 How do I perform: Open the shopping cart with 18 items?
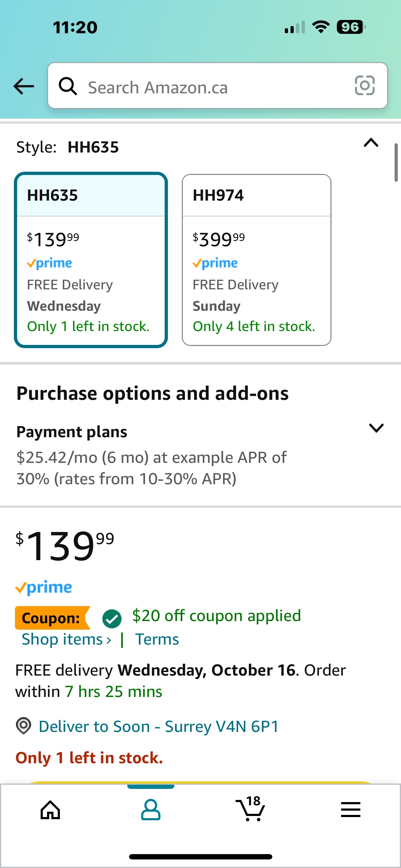[x=251, y=808]
